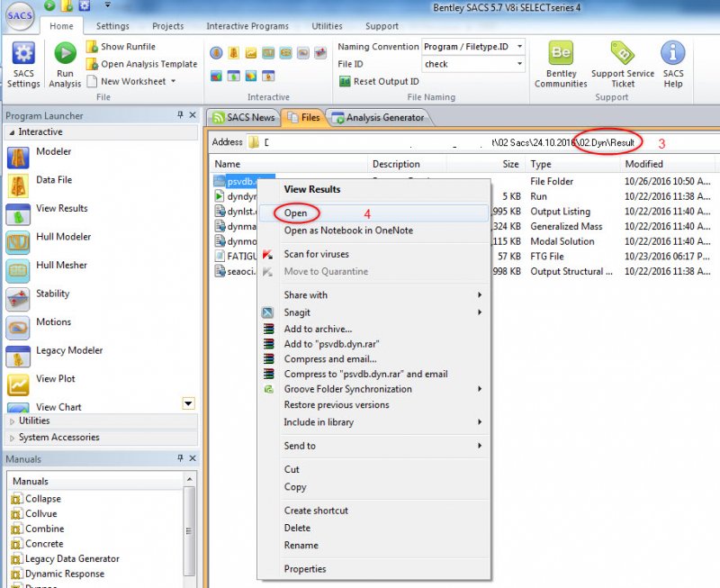Choose Open in the context menu
Image resolution: width=720 pixels, height=588 pixels.
[x=373, y=213]
